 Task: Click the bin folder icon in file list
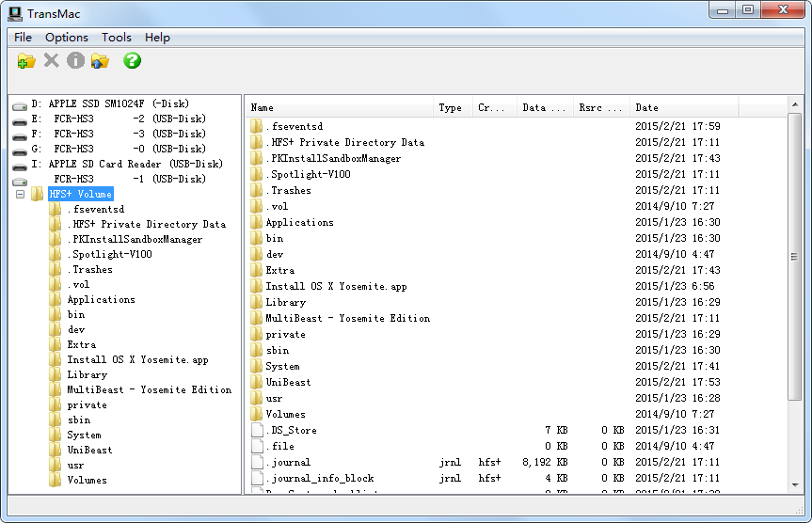[256, 238]
